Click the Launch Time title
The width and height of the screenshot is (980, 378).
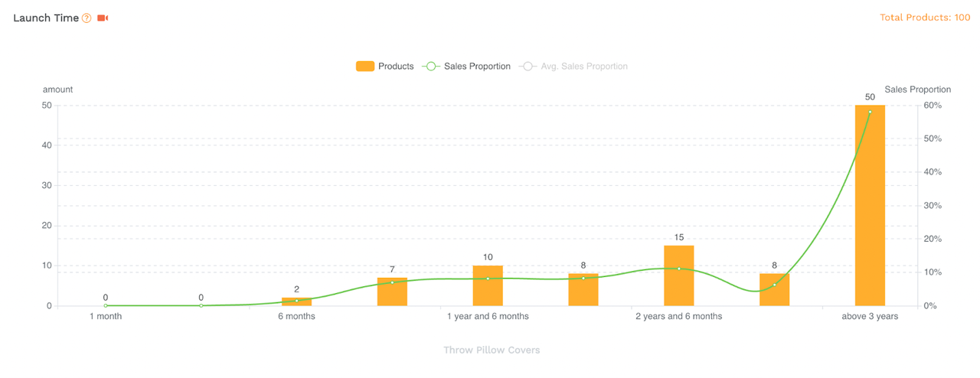[x=46, y=18]
